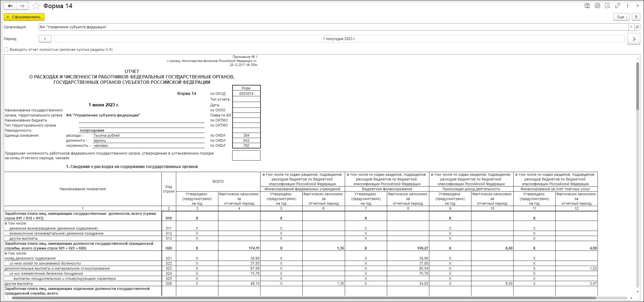Select the header Приносящая доход деятельность

coord(471,189)
